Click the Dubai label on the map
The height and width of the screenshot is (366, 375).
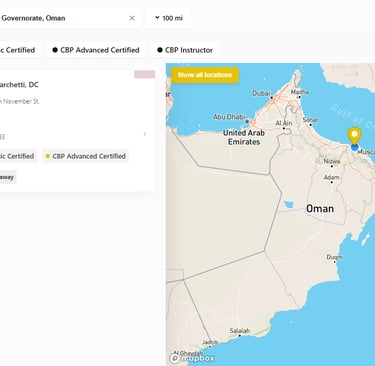point(261,93)
